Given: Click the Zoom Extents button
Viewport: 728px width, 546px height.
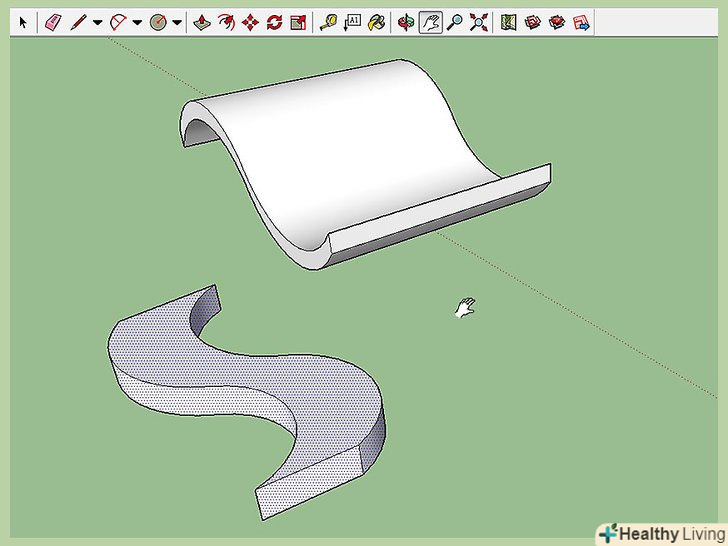Looking at the screenshot, I should 478,22.
